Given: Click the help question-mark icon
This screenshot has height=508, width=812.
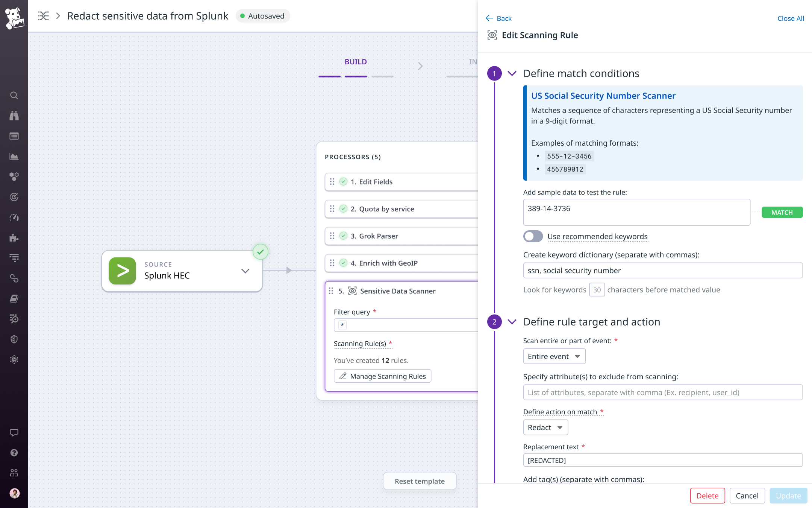Looking at the screenshot, I should pyautogui.click(x=14, y=453).
